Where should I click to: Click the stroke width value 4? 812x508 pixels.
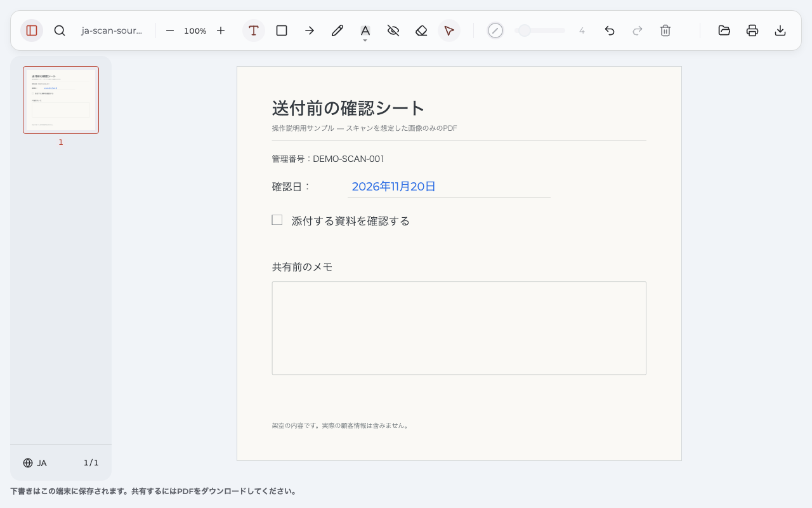click(x=582, y=30)
